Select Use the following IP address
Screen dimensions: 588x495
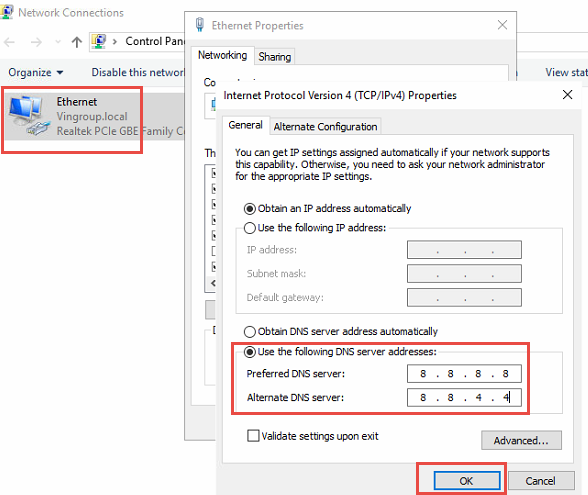click(315, 228)
